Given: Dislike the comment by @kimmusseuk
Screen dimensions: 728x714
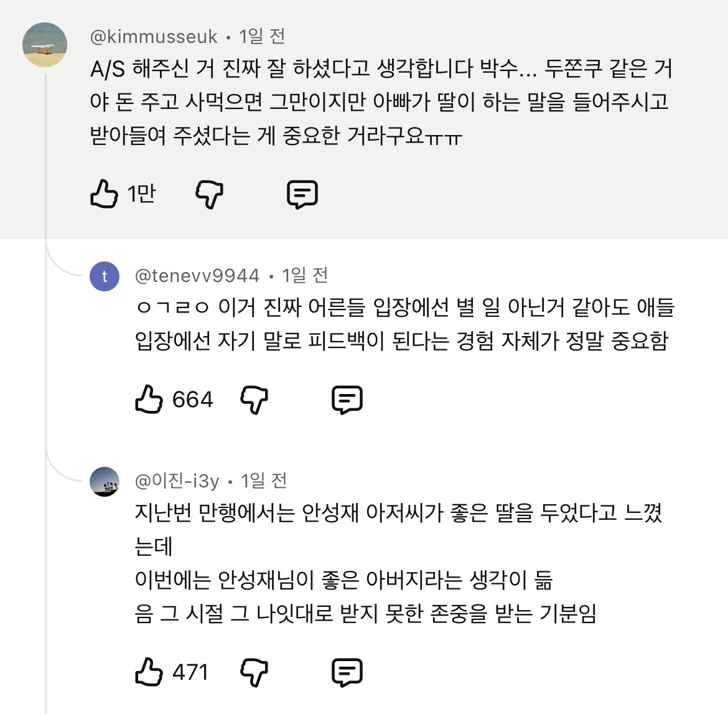Looking at the screenshot, I should 210,194.
